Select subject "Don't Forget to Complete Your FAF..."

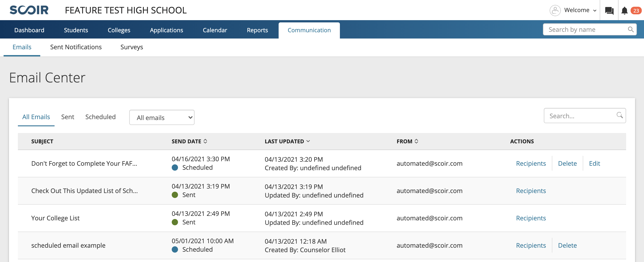pyautogui.click(x=84, y=163)
